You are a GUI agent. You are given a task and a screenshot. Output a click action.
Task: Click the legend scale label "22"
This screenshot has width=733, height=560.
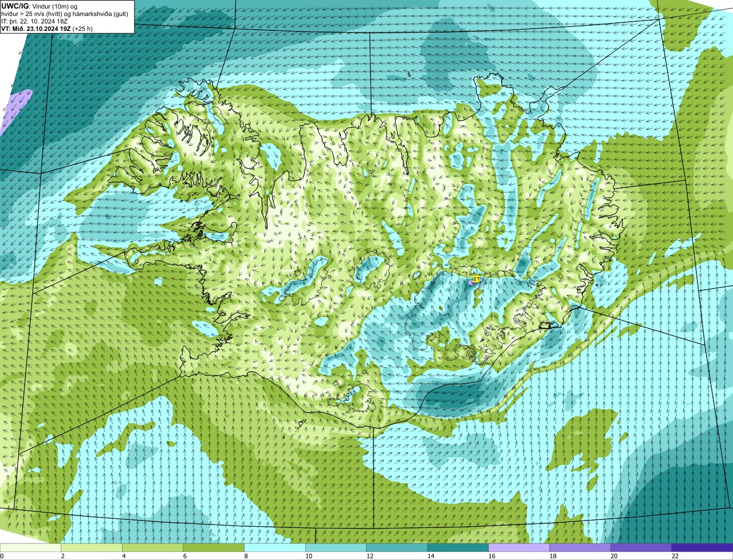(x=675, y=556)
